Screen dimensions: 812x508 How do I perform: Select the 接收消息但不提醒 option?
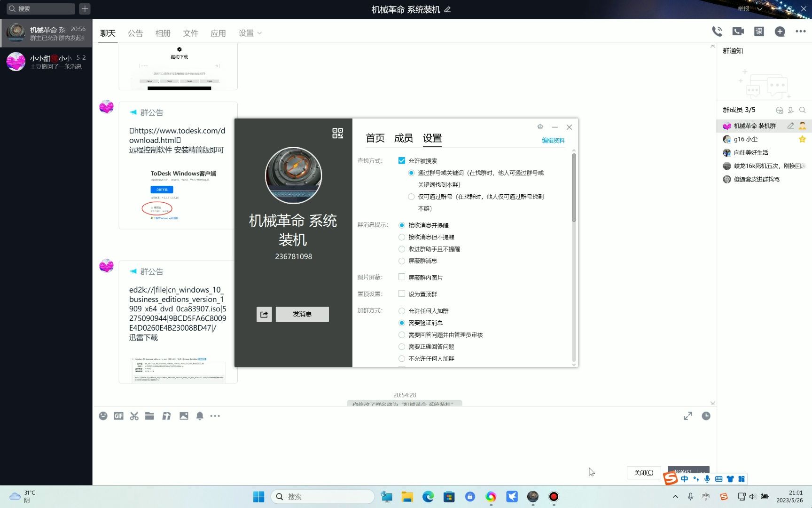(x=402, y=237)
